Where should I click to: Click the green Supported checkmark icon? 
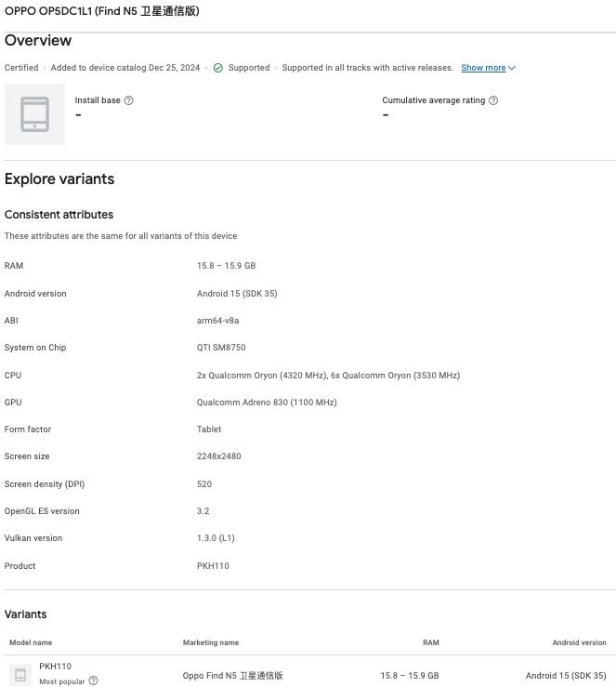(218, 68)
